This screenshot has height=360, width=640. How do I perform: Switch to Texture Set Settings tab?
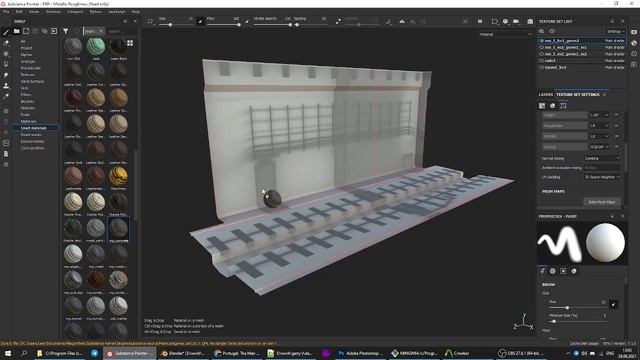578,95
